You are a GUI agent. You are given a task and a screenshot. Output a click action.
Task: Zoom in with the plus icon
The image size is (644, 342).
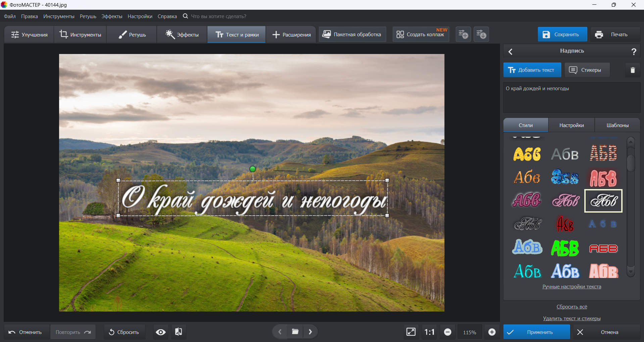[x=492, y=332]
